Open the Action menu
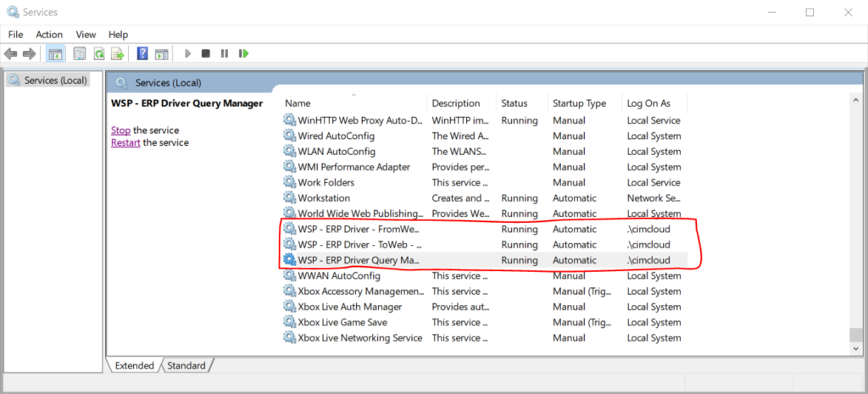Viewport: 868px width, 394px height. 49,34
